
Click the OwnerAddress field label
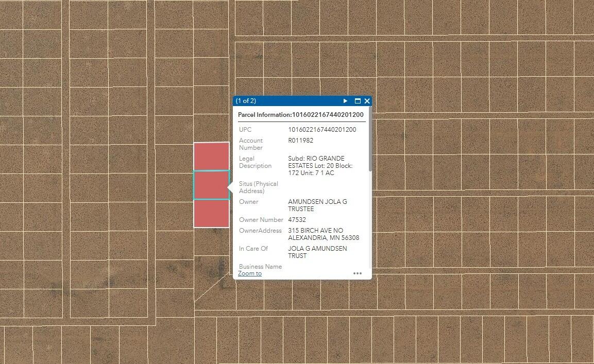click(x=260, y=231)
